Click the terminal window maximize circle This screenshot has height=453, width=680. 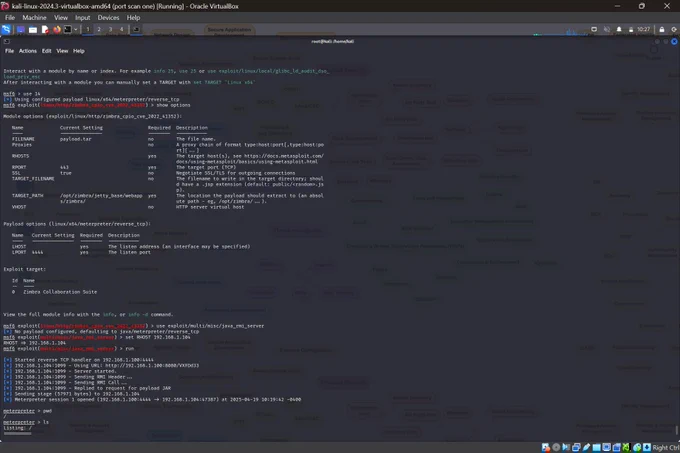(666, 42)
